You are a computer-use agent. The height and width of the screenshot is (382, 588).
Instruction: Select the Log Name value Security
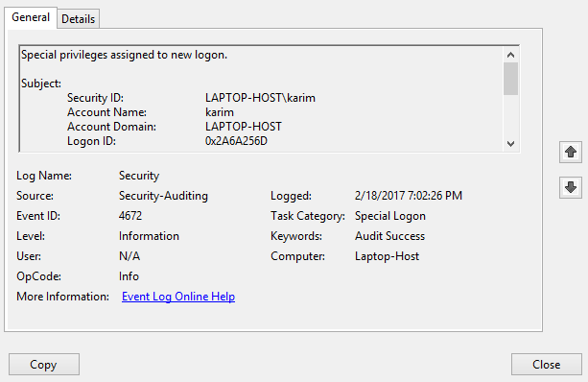coord(139,176)
